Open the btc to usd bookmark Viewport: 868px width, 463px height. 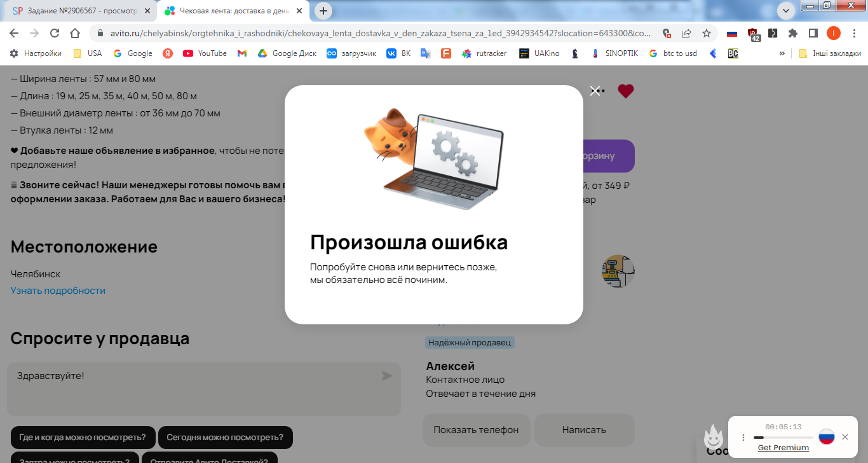pos(673,53)
